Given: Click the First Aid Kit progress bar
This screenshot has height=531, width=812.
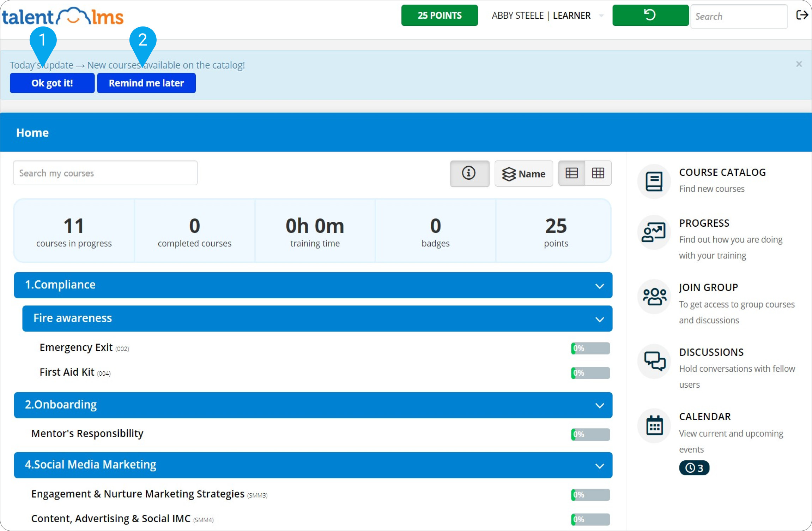Looking at the screenshot, I should pyautogui.click(x=590, y=373).
